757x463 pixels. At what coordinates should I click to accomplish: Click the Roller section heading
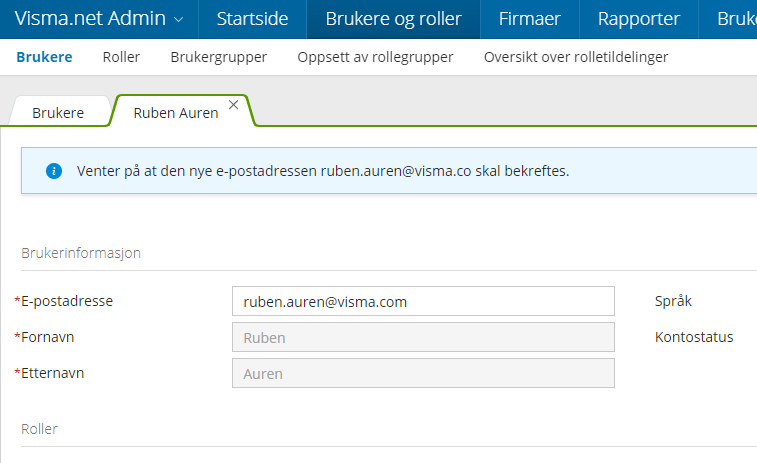[x=39, y=428]
